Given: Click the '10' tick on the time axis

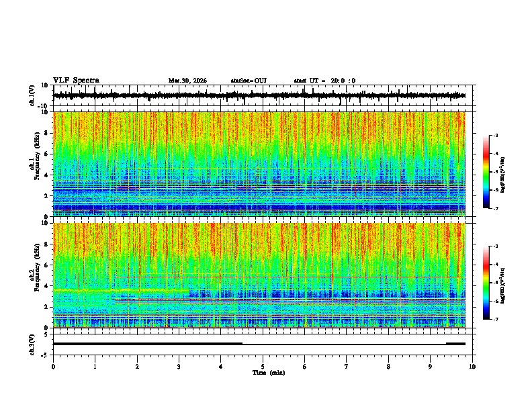Looking at the screenshot, I should [472, 367].
